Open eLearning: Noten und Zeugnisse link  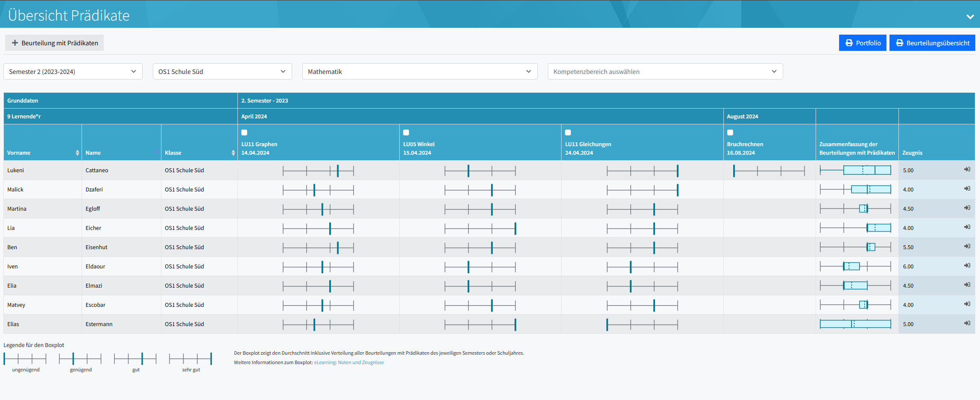[349, 362]
